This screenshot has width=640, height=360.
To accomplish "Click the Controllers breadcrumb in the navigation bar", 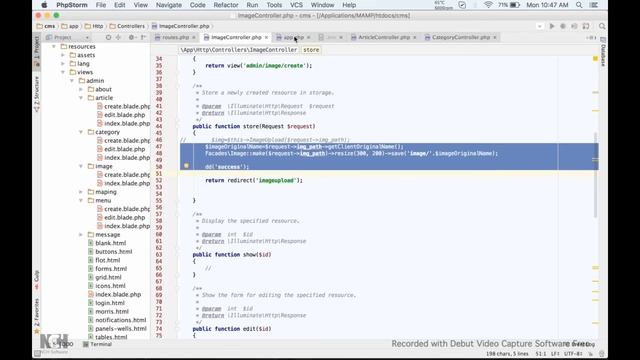I will pyautogui.click(x=127, y=26).
